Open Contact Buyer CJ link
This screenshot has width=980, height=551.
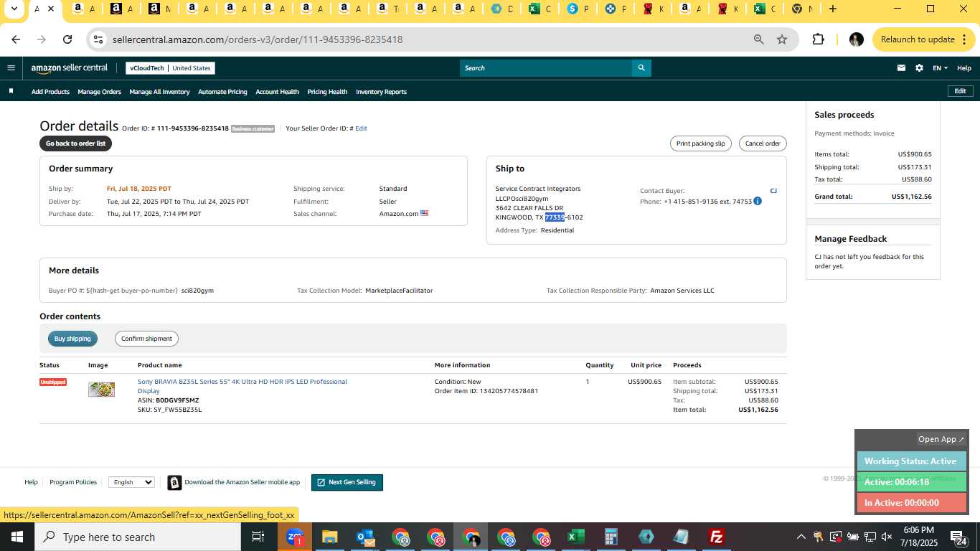[x=773, y=191]
